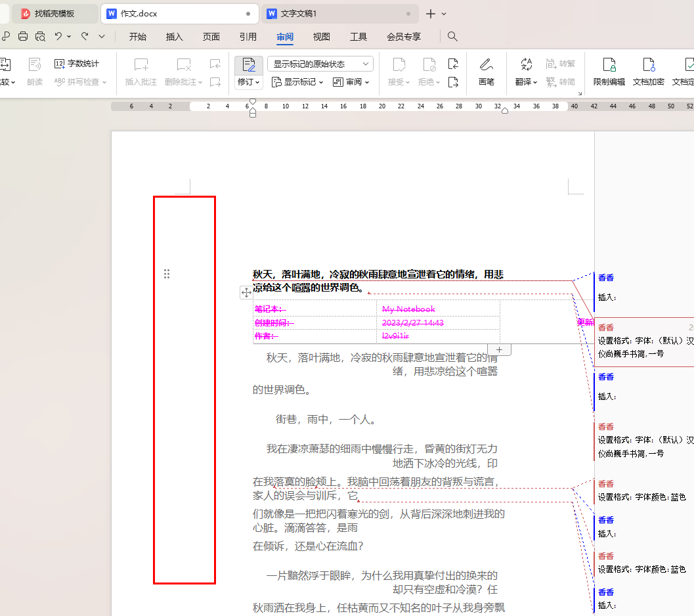Viewport: 694px width, 616px height.
Task: Click the table add-row plus button
Action: (499, 349)
